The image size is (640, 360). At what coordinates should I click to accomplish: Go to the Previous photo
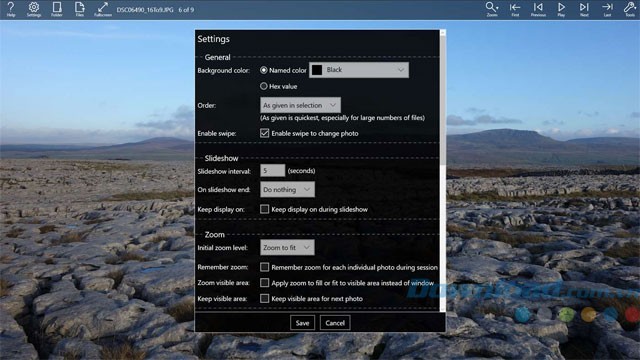click(538, 9)
